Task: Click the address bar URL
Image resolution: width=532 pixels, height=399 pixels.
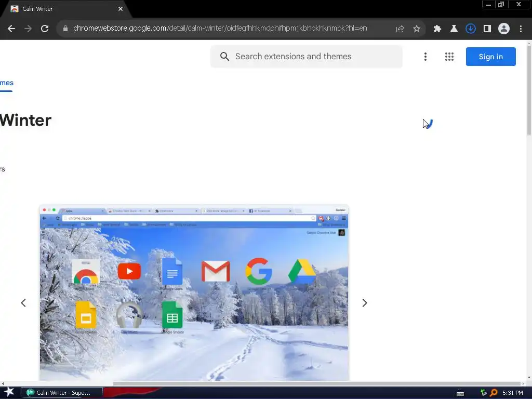Action: [220, 28]
